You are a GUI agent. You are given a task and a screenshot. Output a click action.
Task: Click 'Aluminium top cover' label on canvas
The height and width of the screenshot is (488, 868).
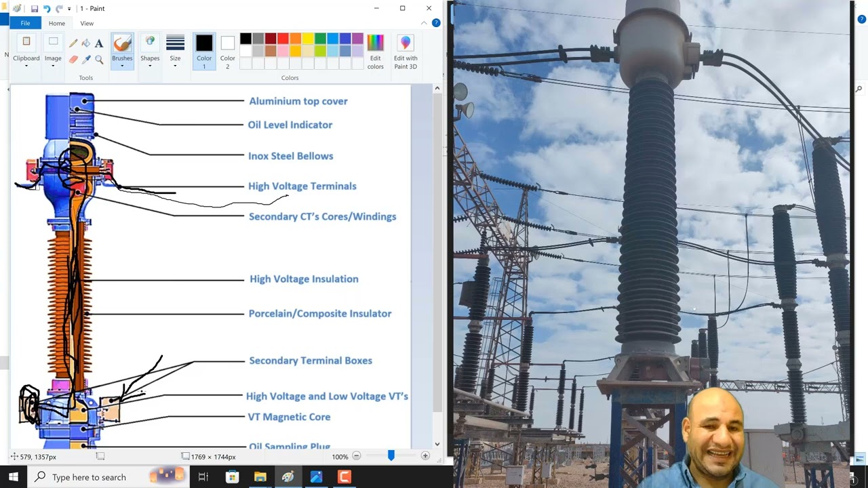click(298, 101)
